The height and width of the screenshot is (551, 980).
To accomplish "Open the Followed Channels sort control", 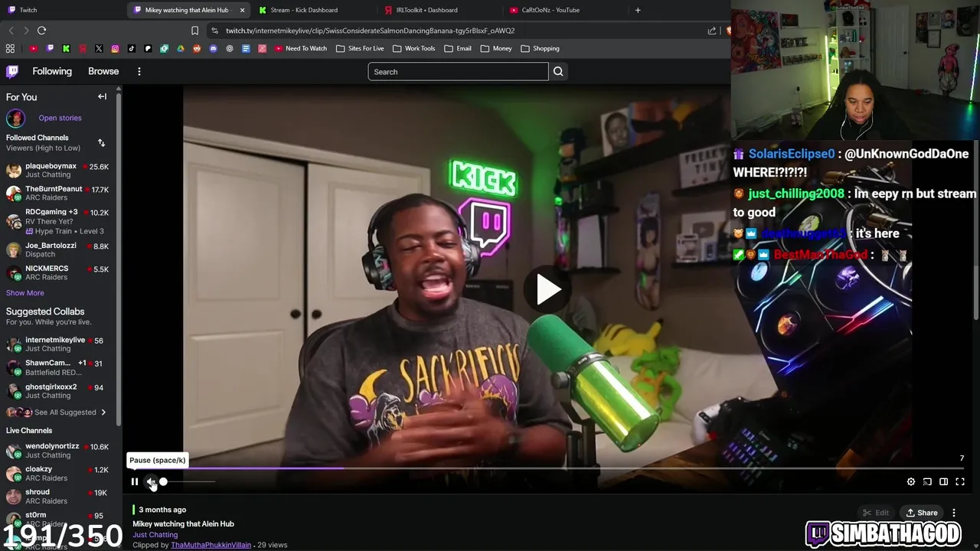I will point(101,143).
